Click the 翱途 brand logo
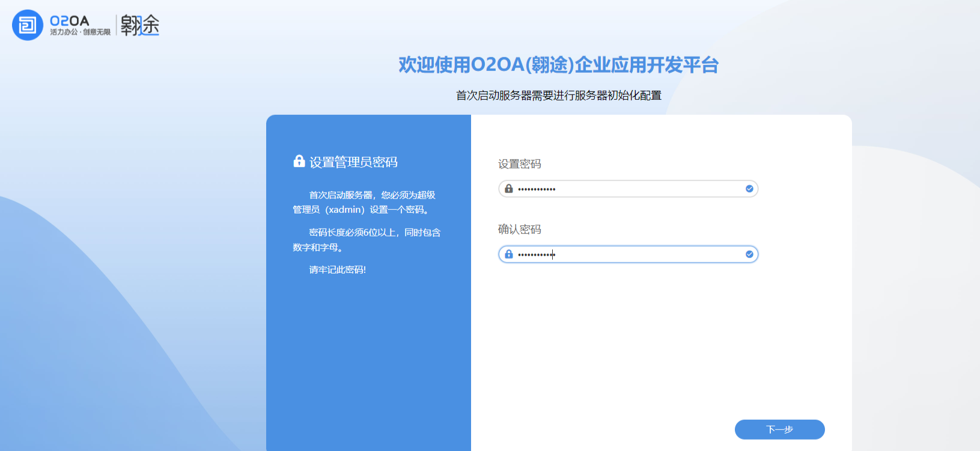 (x=140, y=25)
